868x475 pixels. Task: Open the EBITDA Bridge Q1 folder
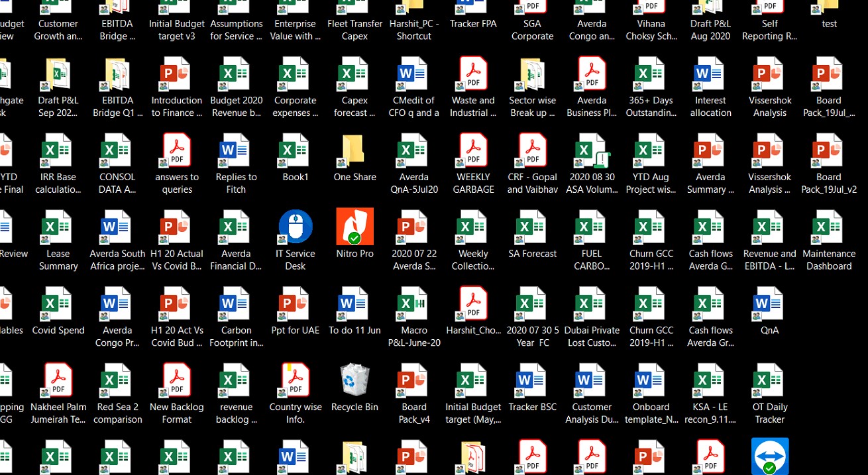tap(117, 73)
